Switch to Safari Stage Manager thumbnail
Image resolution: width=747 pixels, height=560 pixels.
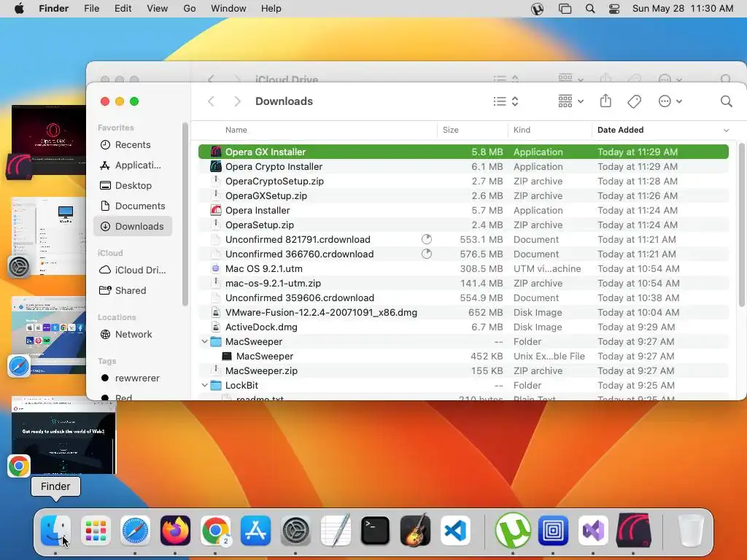[49, 335]
